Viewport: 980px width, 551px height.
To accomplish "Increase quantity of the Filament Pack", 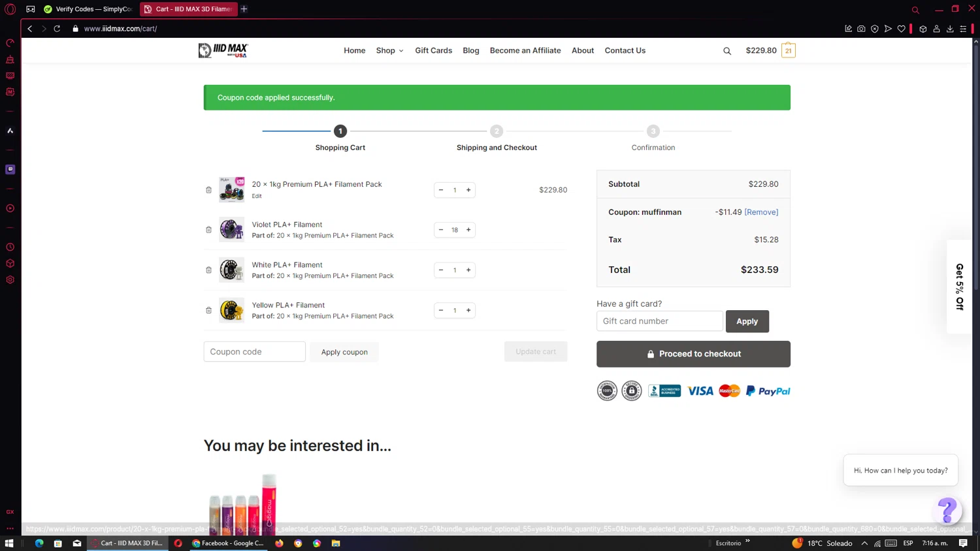I will point(468,190).
